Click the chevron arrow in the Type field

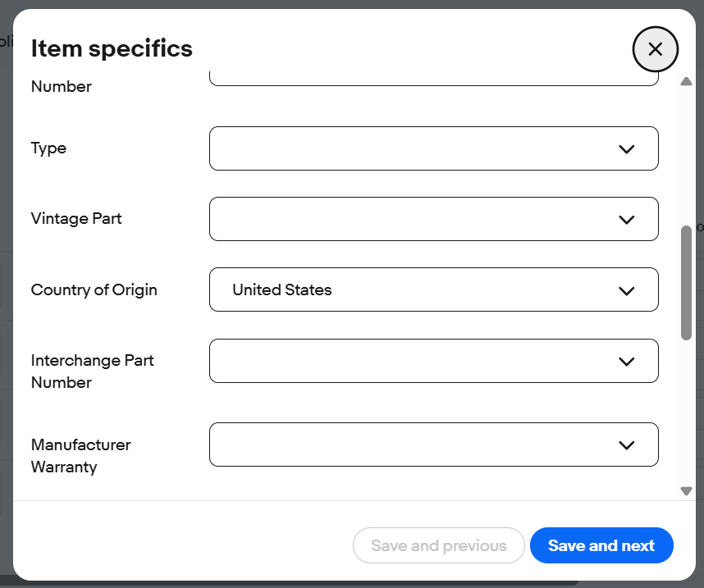pyautogui.click(x=626, y=149)
